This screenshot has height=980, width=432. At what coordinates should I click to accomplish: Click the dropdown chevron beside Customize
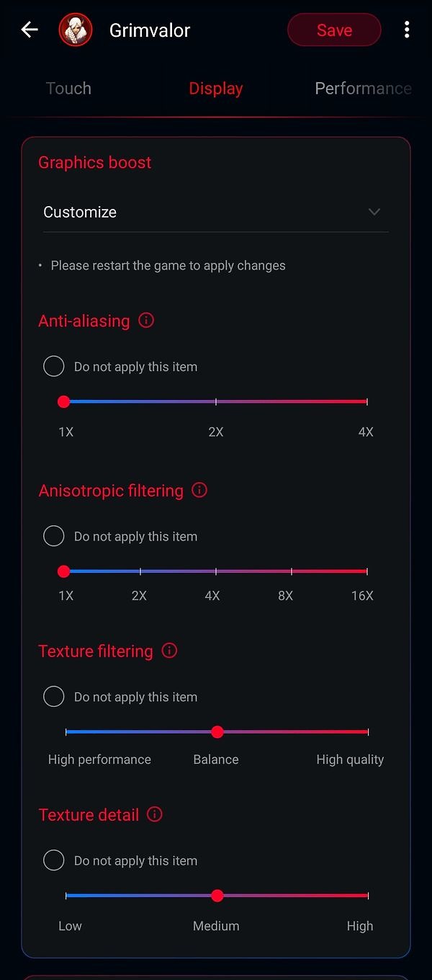pyautogui.click(x=374, y=212)
